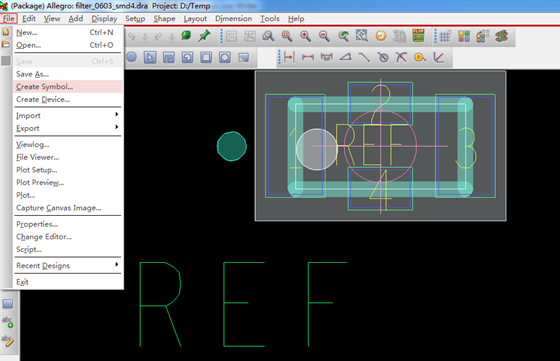
Task: Select the 0,0 datum dimension tool
Action: tap(326, 57)
